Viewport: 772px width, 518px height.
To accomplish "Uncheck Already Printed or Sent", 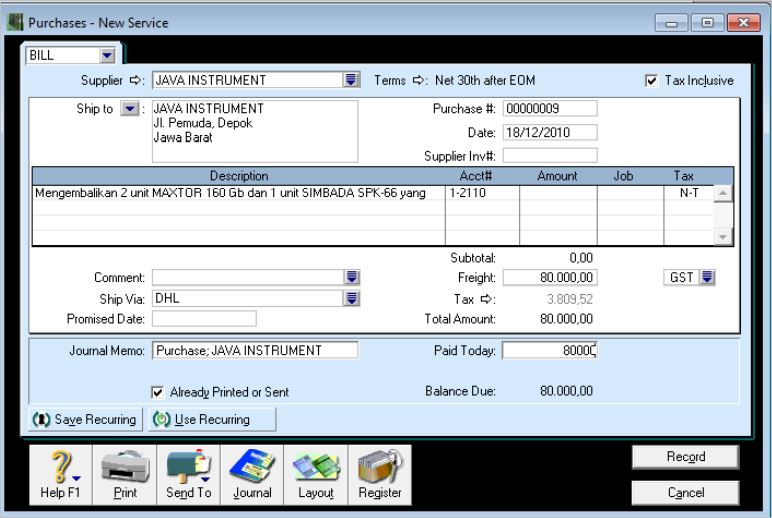I will [x=157, y=392].
